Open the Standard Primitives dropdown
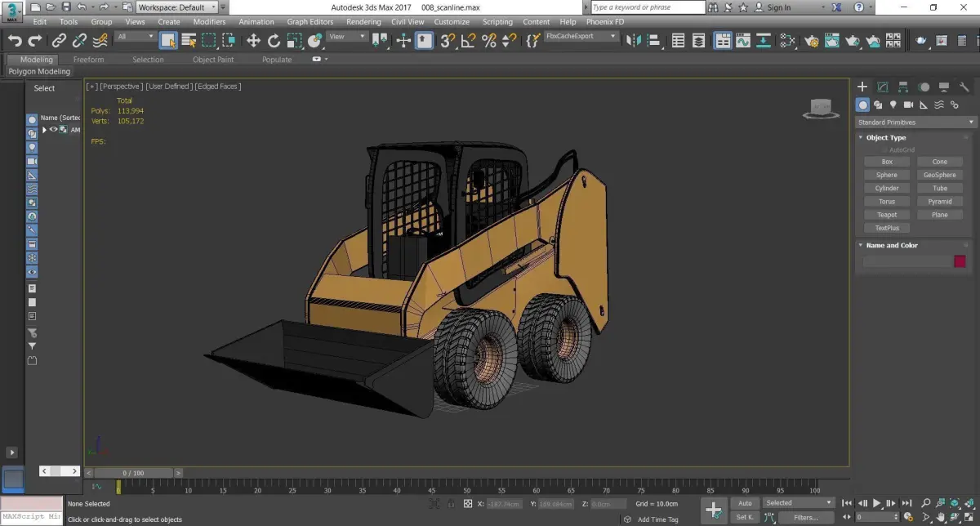Screen dimensions: 980x526 [x=915, y=123]
